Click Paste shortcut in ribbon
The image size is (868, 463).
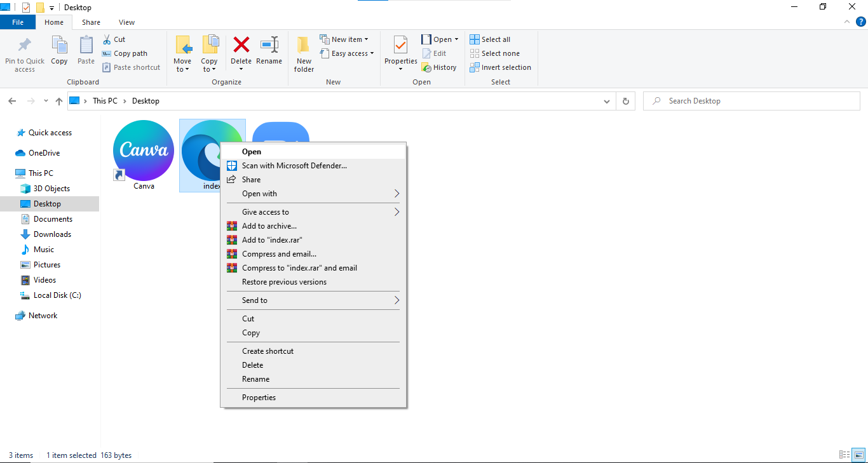tap(131, 67)
